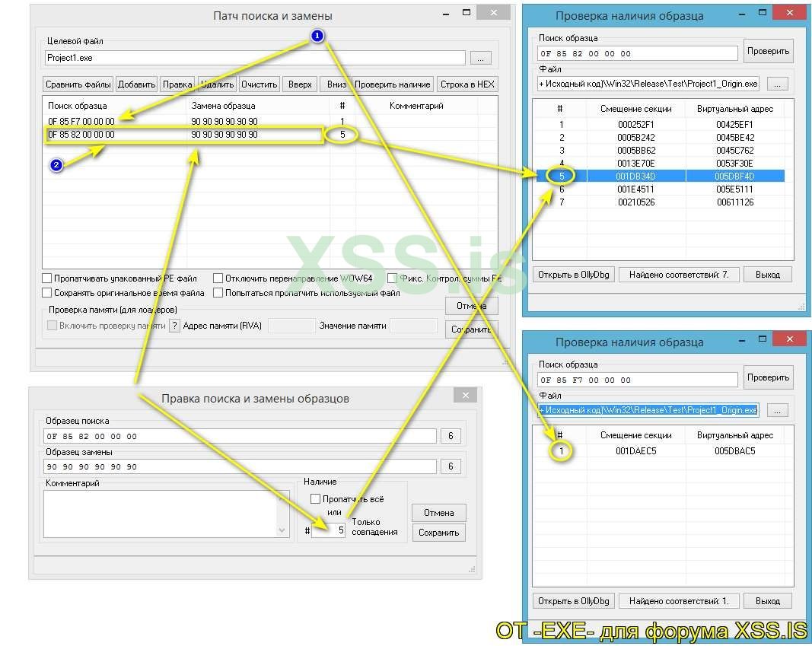Click pattern field containing 0F 85 F7 in bottom check window

638,380
